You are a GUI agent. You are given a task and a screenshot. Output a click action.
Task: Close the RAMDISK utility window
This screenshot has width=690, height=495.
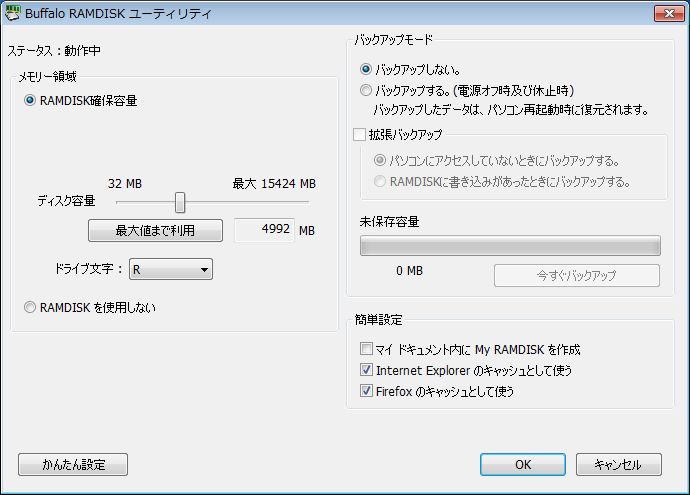tap(669, 13)
